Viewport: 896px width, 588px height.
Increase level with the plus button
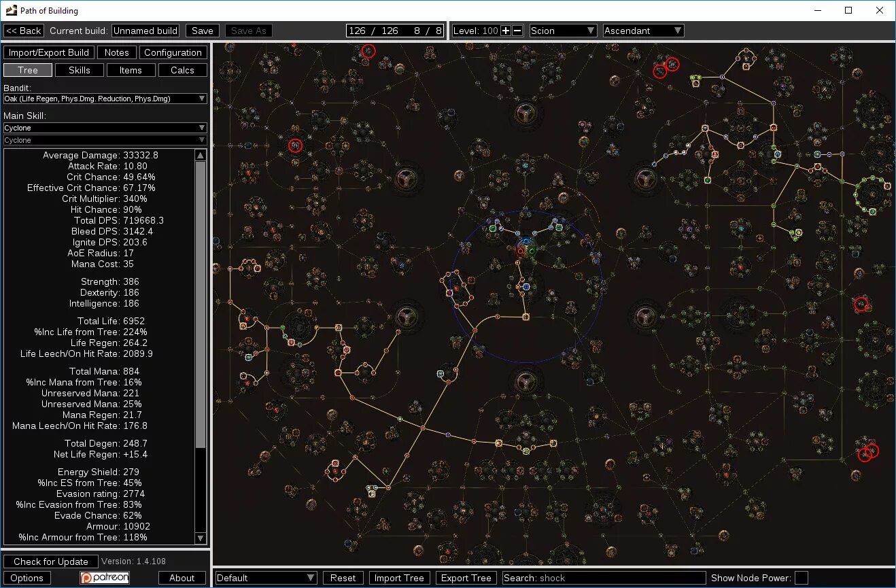pyautogui.click(x=506, y=31)
